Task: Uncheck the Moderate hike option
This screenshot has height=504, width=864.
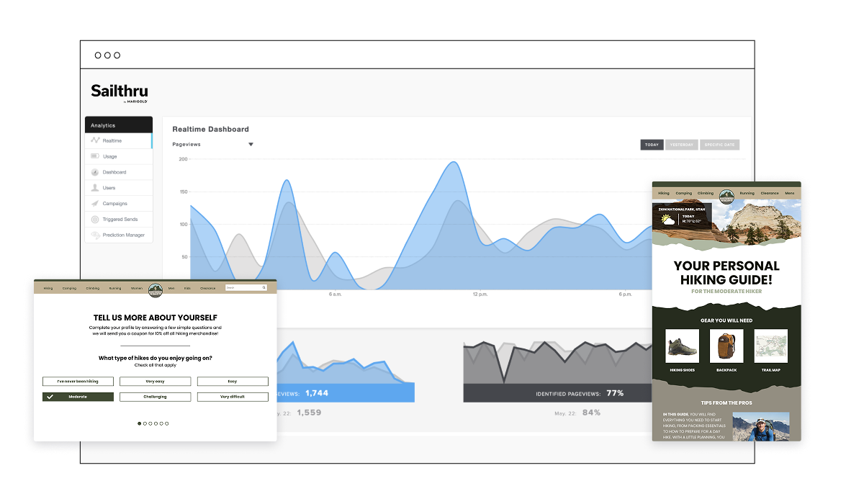Action: [78, 397]
